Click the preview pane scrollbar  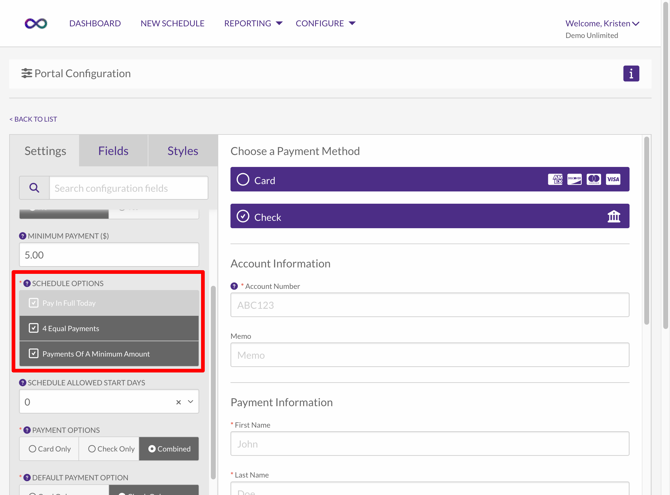(x=646, y=231)
